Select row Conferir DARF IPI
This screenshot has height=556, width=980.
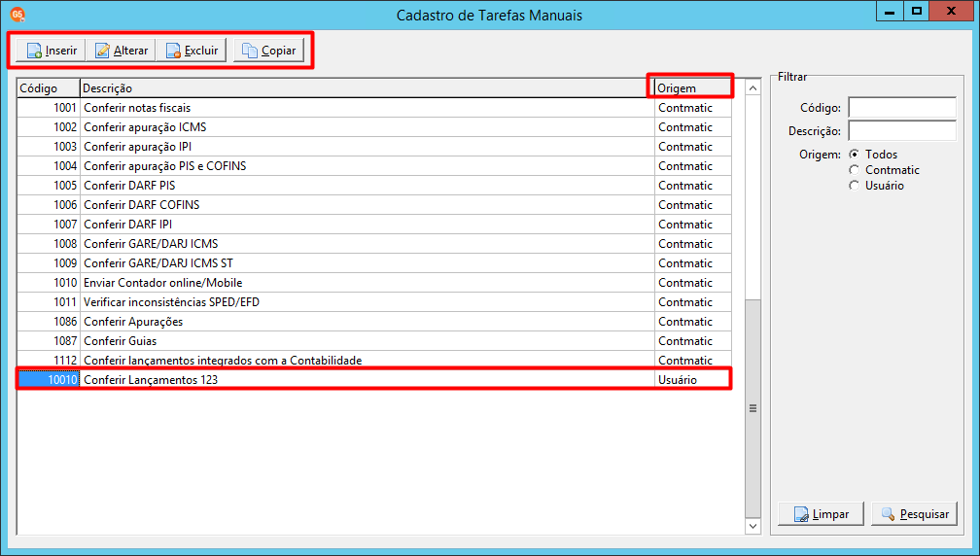(x=374, y=225)
